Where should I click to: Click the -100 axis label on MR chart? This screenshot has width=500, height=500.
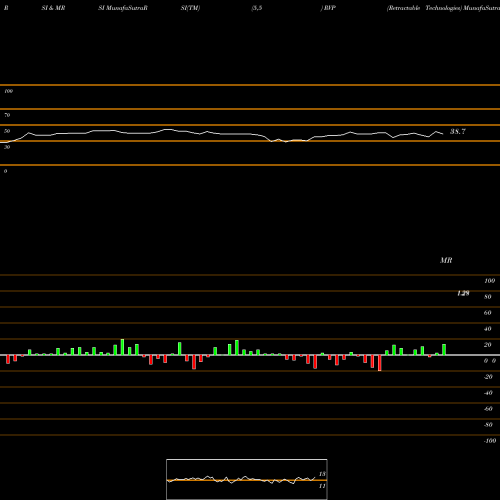pyautogui.click(x=490, y=441)
